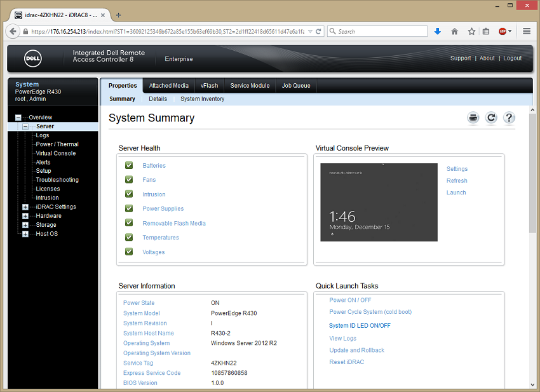Go to browser home page icon
Screen dimensions: 540x392
(x=455, y=31)
